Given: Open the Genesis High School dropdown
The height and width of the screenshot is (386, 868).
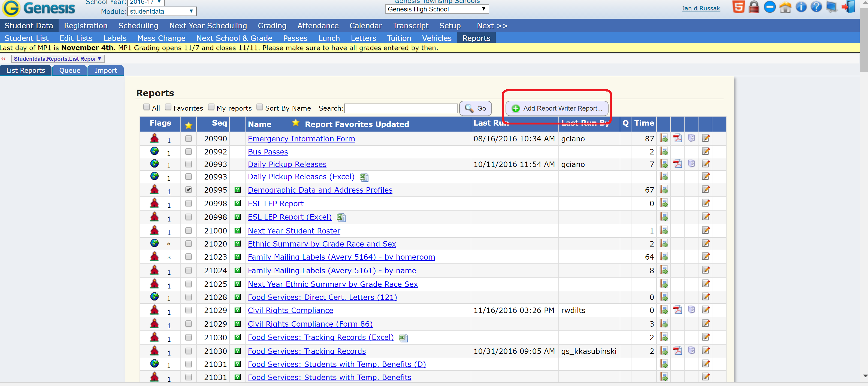Looking at the screenshot, I should (436, 9).
